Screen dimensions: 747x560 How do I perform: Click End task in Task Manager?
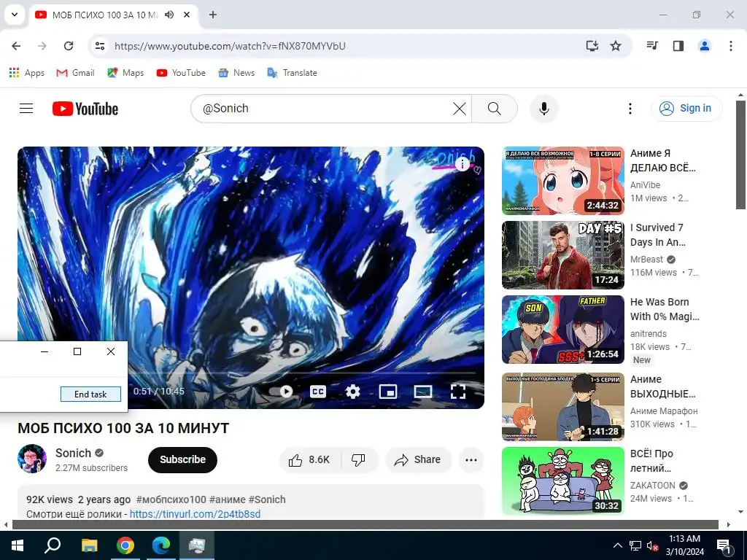(90, 394)
